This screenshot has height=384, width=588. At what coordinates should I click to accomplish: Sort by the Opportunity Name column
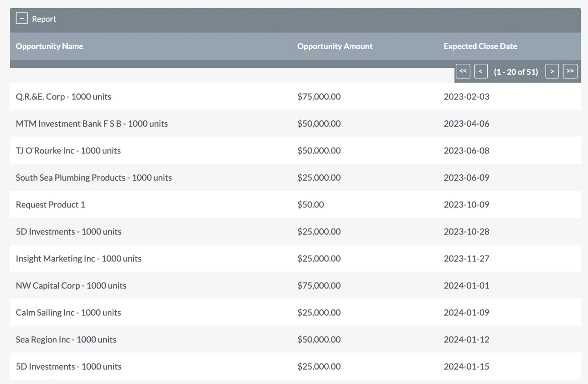pos(49,46)
